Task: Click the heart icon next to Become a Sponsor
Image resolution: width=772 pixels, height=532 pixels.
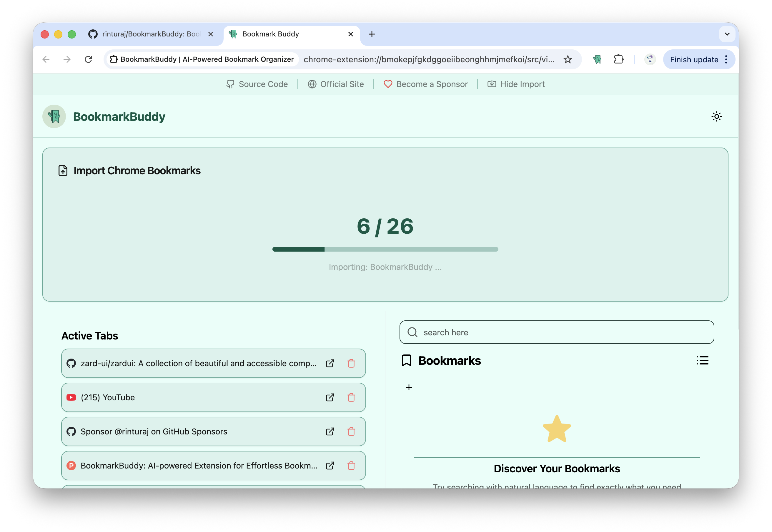Action: click(387, 84)
